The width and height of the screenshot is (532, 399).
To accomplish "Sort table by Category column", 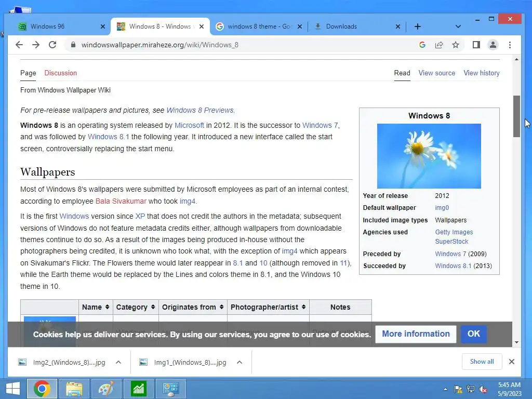I will [136, 307].
